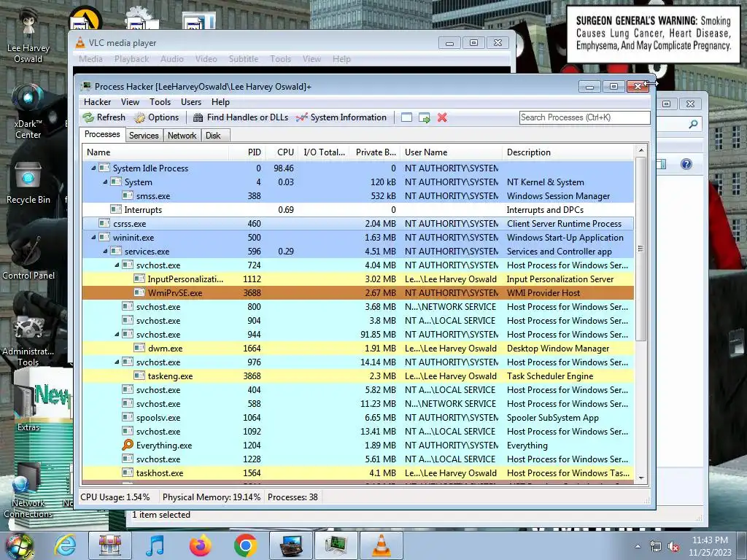Open the Control Panel desktop icon
The image size is (747, 560).
point(28,257)
